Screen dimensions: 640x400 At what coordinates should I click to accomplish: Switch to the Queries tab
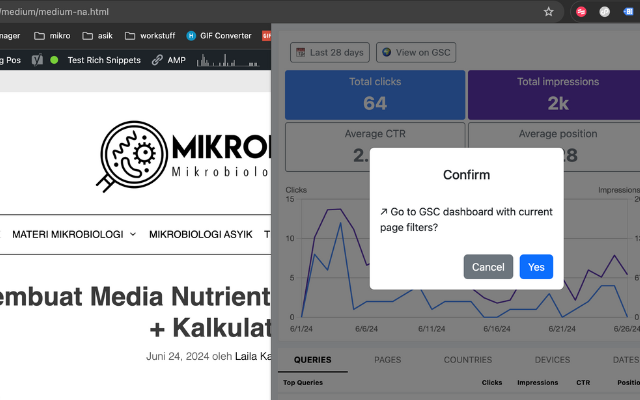(x=313, y=360)
